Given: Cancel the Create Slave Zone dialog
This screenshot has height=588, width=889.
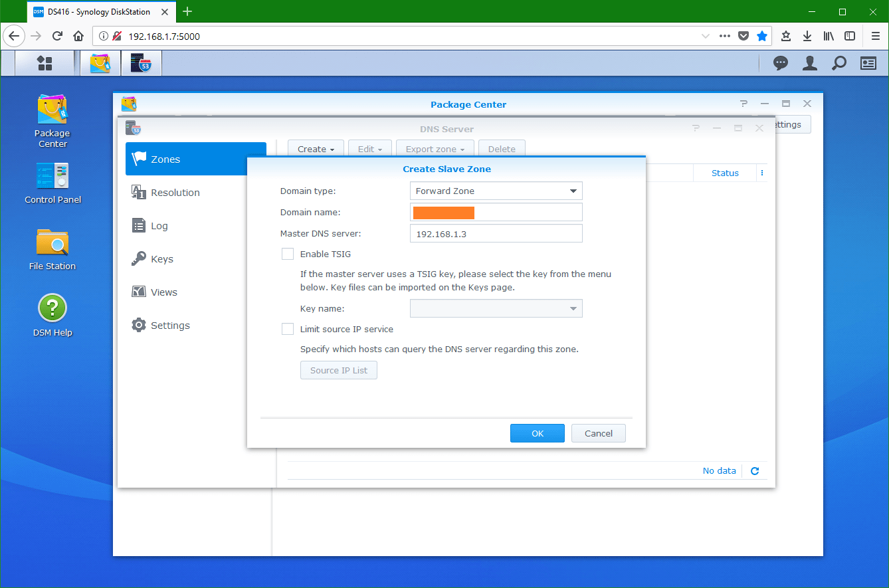Looking at the screenshot, I should click(599, 433).
